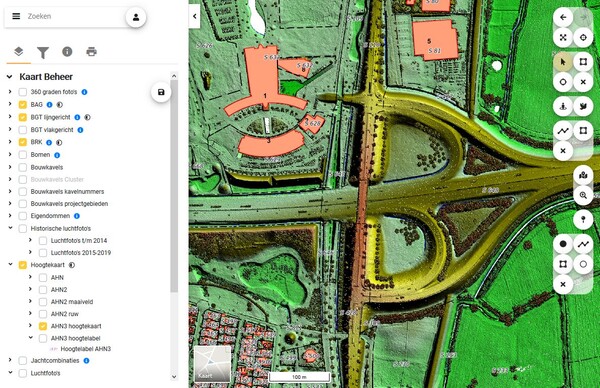Screen dimensions: 600x388
Task: Open info for BGT lijngericht
Action: pyautogui.click(x=77, y=117)
